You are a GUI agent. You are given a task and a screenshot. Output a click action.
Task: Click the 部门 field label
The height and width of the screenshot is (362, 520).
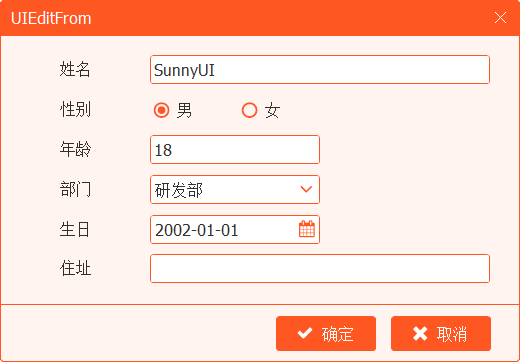(75, 189)
